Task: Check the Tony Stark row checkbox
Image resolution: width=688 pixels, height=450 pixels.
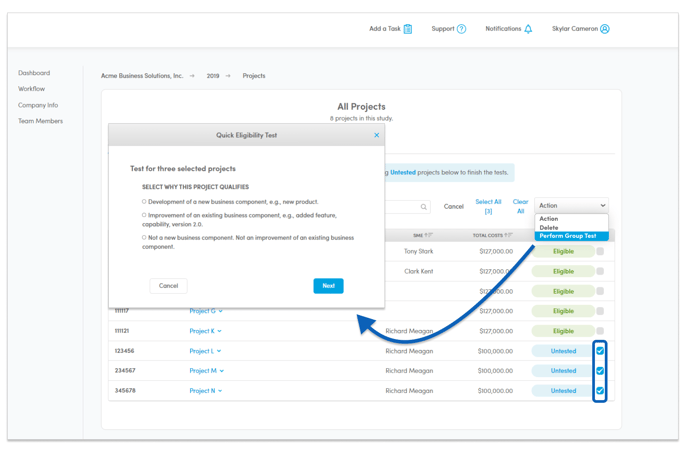Action: coord(600,251)
